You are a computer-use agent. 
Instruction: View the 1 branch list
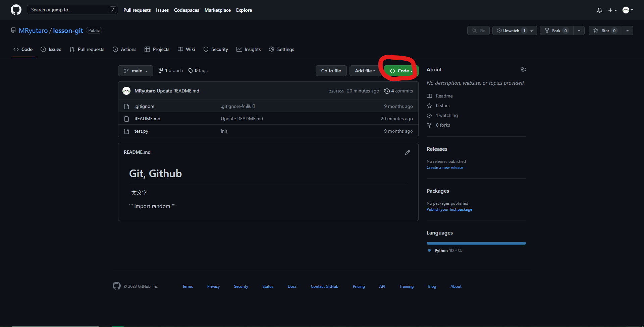(171, 71)
